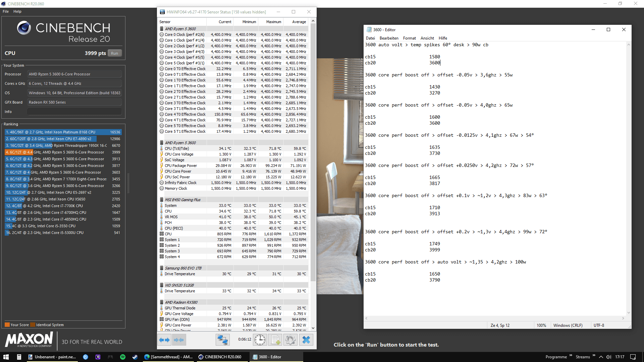The width and height of the screenshot is (644, 362).
Task: Open the Cinebench File menu
Action: (x=6, y=11)
